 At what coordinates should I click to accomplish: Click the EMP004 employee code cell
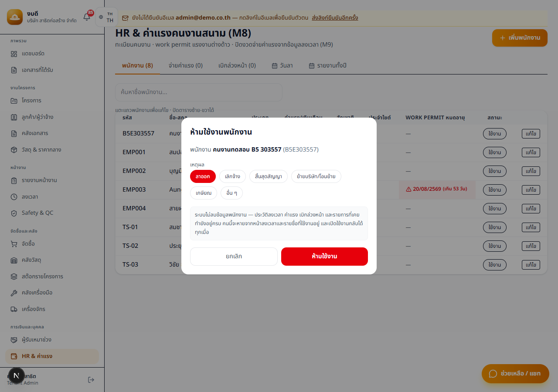[134, 209]
